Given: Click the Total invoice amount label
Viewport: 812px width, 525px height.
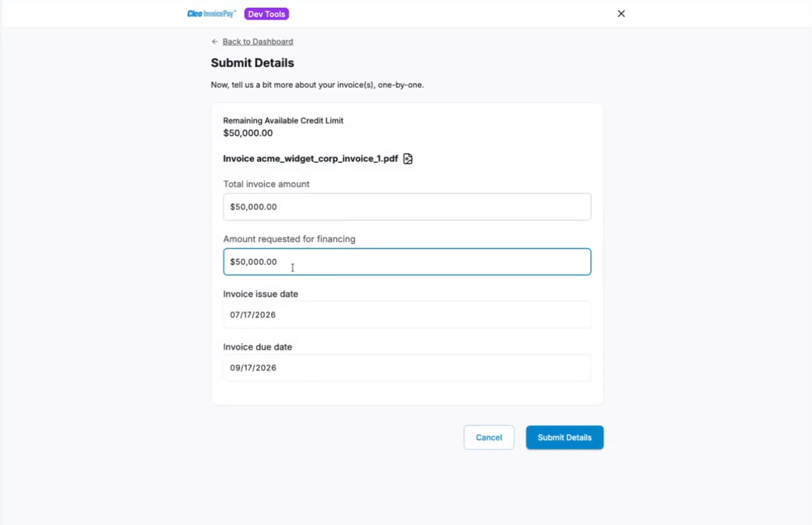Looking at the screenshot, I should point(266,184).
